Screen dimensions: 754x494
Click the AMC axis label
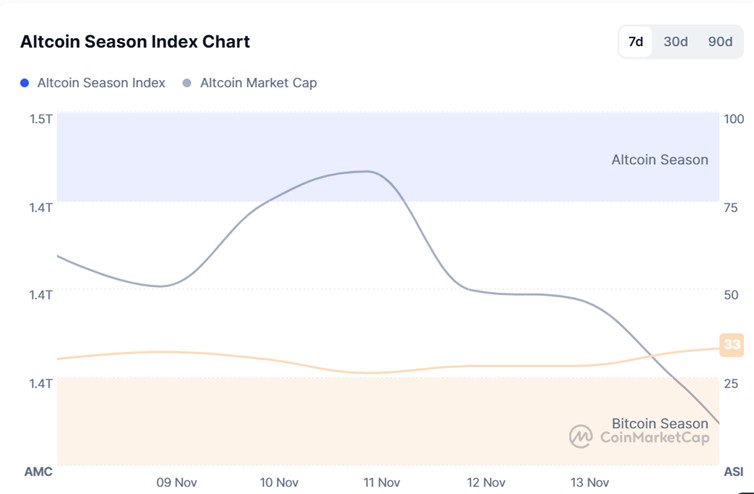pos(38,470)
